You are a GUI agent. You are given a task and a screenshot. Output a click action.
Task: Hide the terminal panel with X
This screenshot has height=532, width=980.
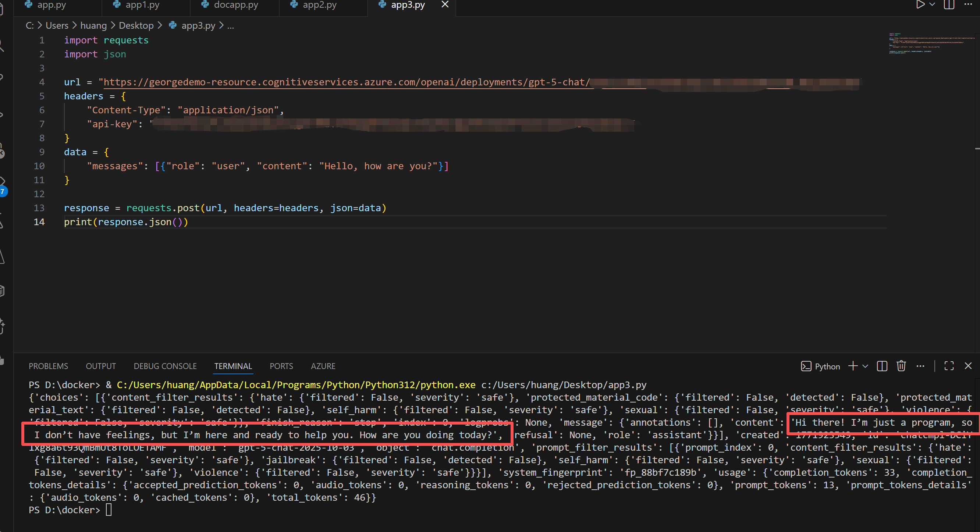[x=968, y=366]
